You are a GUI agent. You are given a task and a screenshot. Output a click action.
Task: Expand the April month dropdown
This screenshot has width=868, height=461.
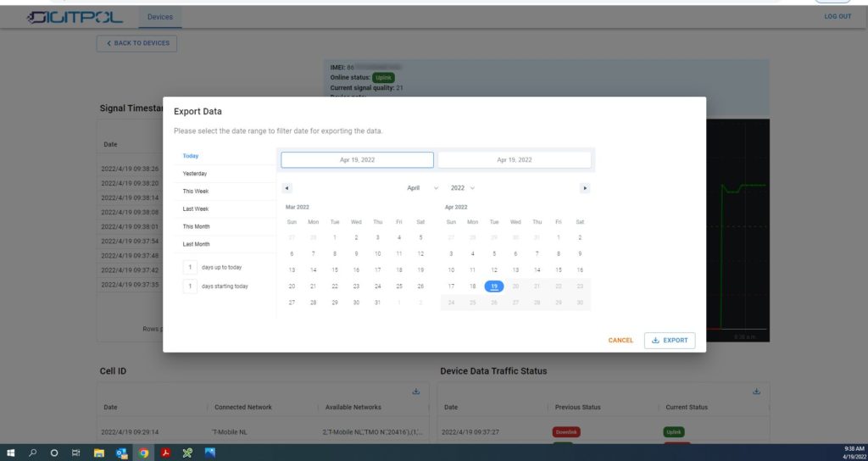tap(422, 188)
